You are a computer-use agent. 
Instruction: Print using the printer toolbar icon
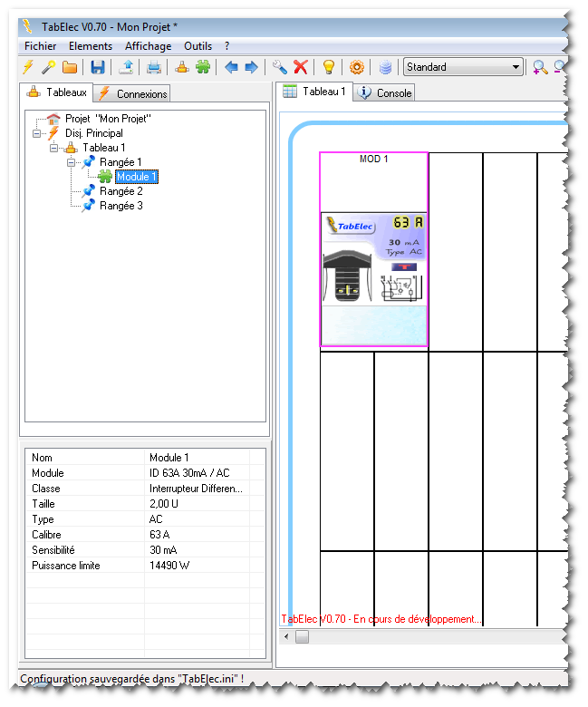[x=154, y=67]
